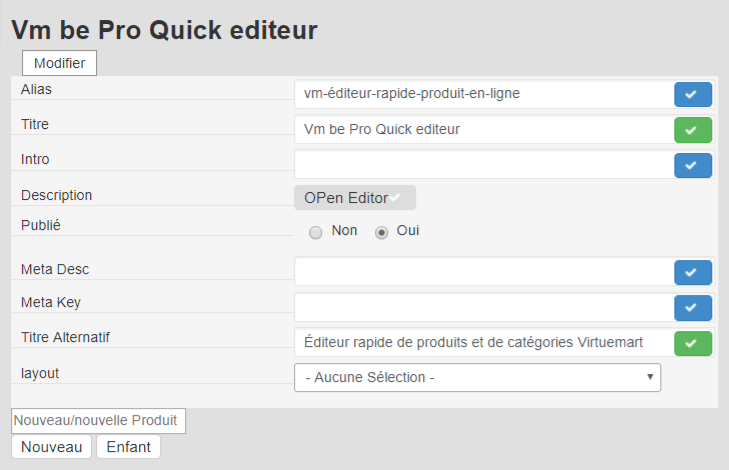The image size is (729, 470).
Task: Click into the Meta Desc field
Action: pos(484,272)
